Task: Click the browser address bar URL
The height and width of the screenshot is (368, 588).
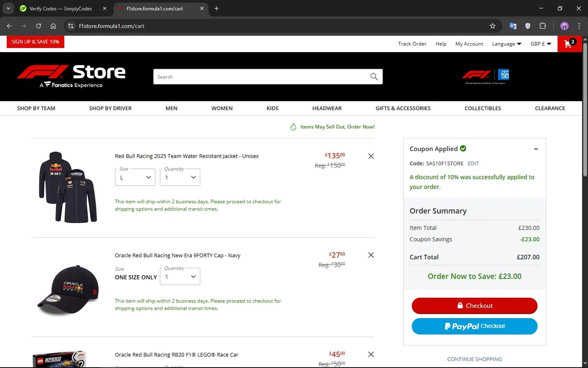Action: click(111, 26)
